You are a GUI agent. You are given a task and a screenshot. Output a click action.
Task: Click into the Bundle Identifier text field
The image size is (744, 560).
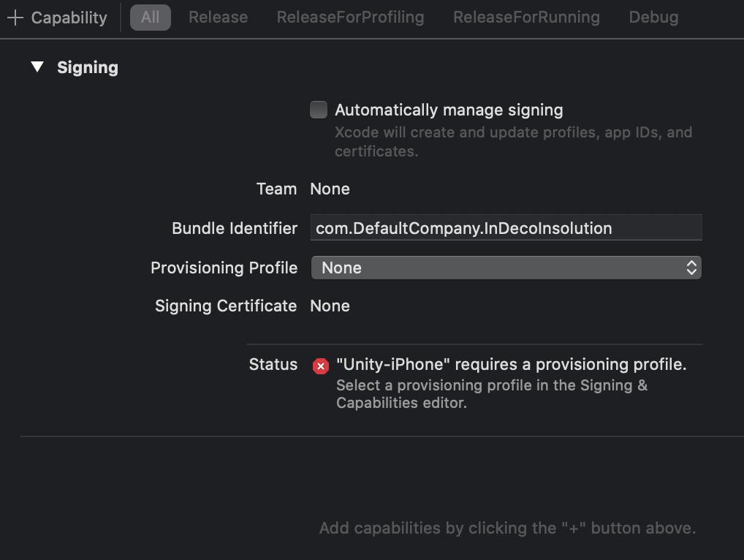(x=505, y=228)
